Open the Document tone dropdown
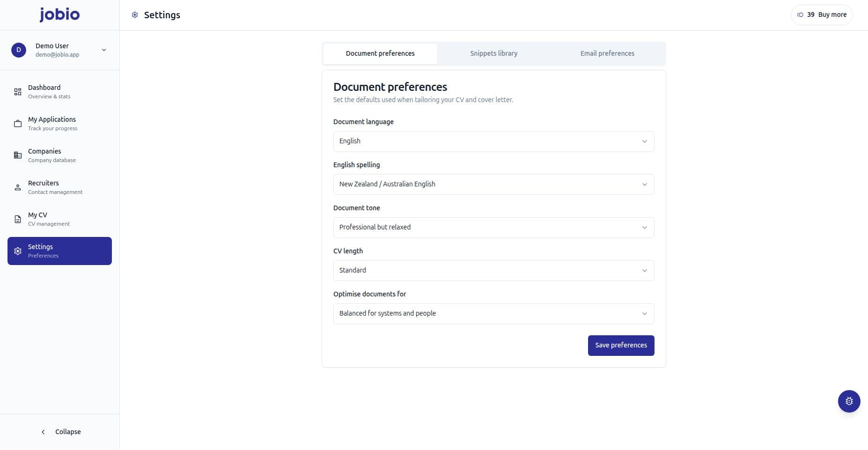The image size is (868, 450). tap(493, 228)
